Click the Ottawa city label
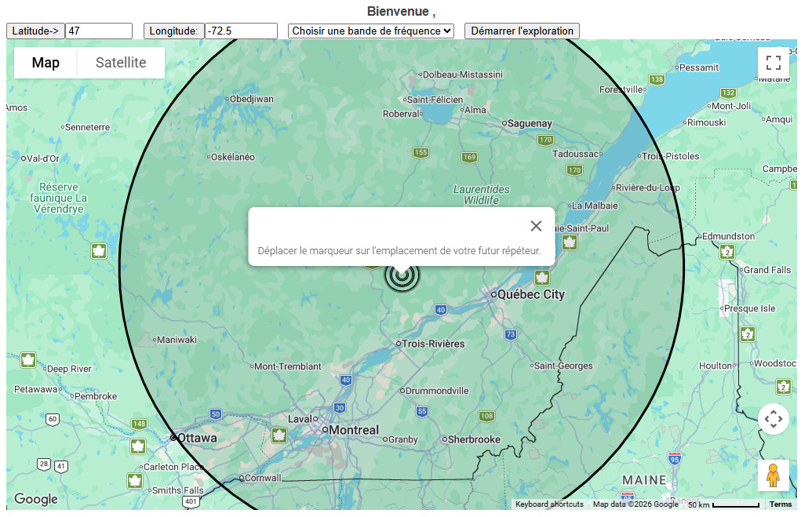812x517 pixels. [x=197, y=438]
